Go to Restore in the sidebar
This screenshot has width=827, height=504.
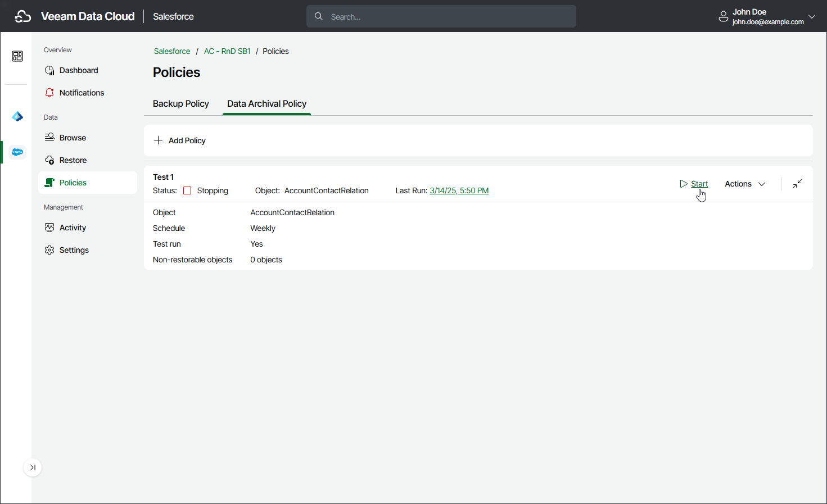pos(88,160)
